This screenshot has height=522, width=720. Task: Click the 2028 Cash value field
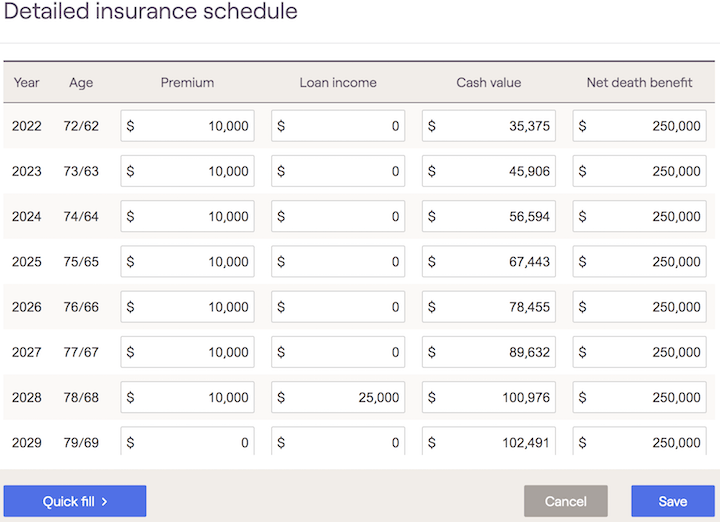(x=489, y=397)
